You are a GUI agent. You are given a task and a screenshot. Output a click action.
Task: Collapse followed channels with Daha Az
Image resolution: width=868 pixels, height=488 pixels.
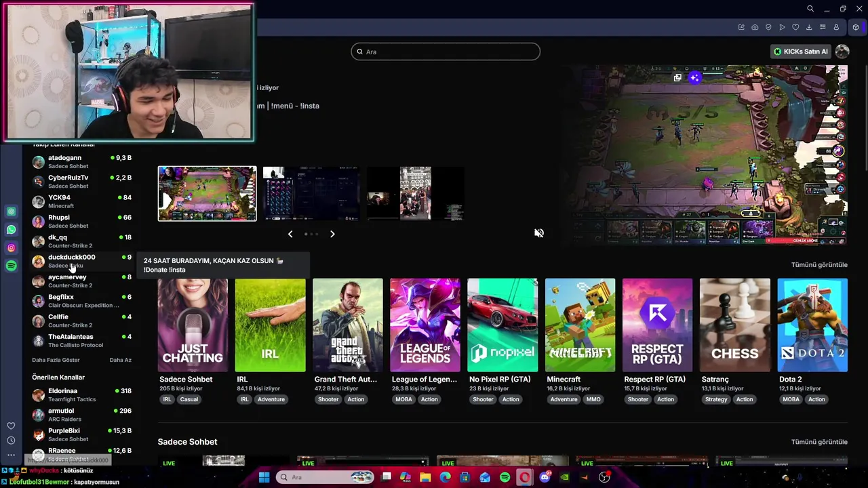(x=121, y=360)
